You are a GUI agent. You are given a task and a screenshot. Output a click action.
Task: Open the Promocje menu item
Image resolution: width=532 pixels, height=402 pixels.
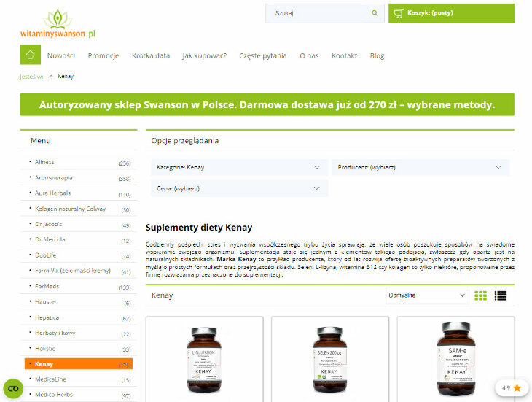pyautogui.click(x=103, y=55)
